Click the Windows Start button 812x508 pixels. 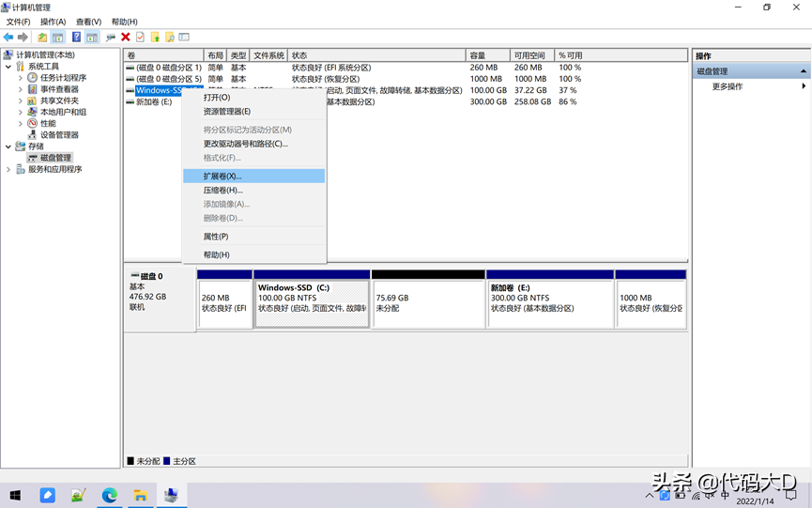pyautogui.click(x=15, y=495)
